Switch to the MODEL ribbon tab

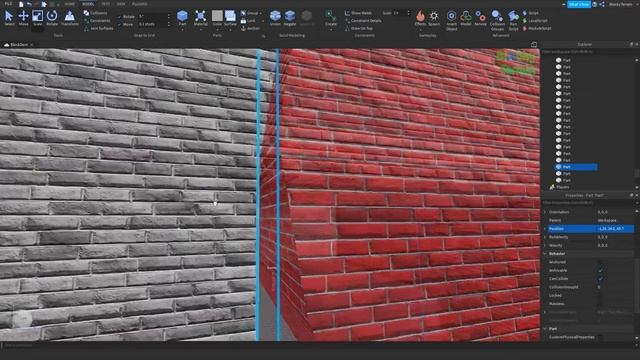click(x=88, y=4)
